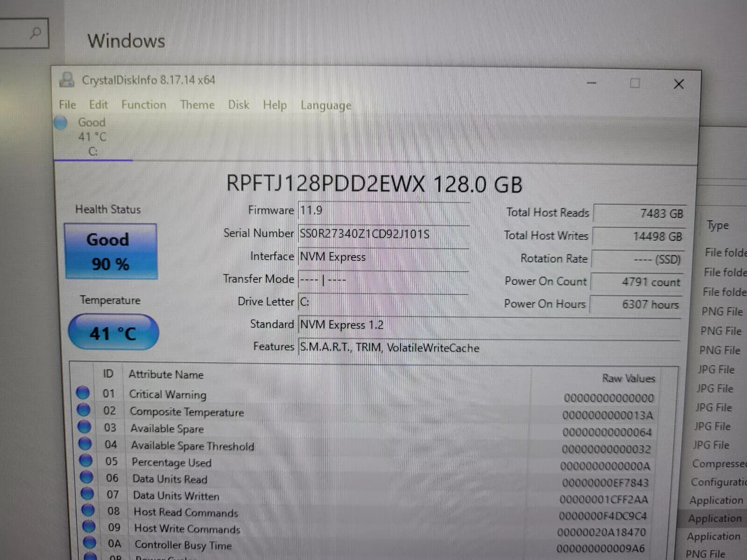The width and height of the screenshot is (747, 560).
Task: Click the status icon of Percentage Used row
Action: tap(86, 460)
